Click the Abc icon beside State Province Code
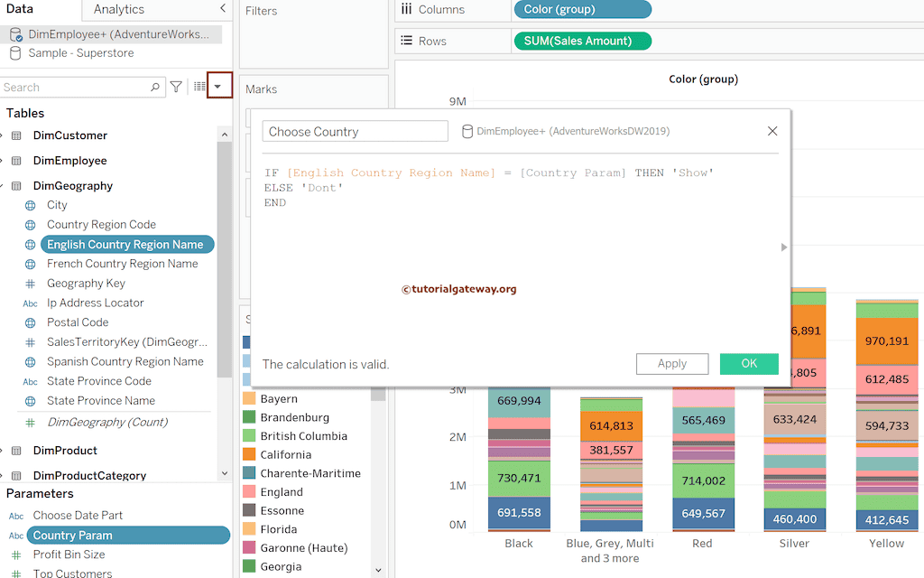 point(30,382)
